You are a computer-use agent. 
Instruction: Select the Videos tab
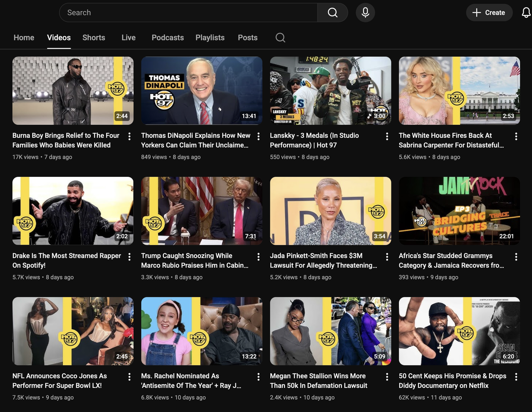pos(59,37)
